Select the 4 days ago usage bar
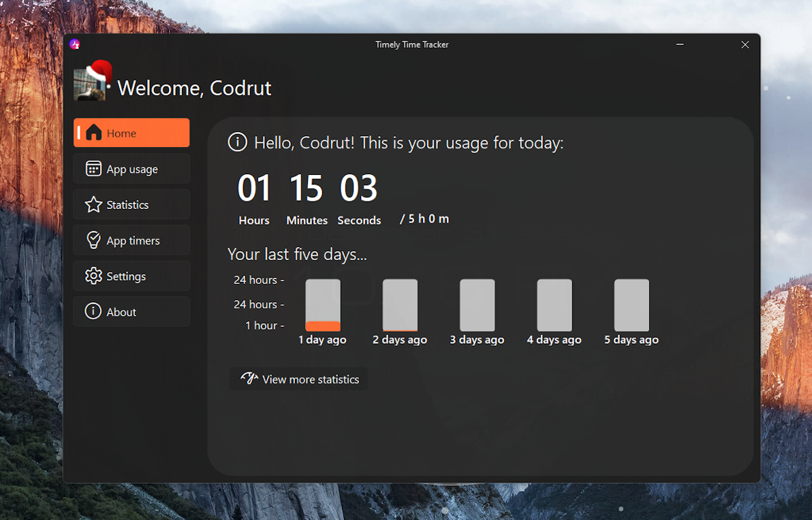 point(554,305)
